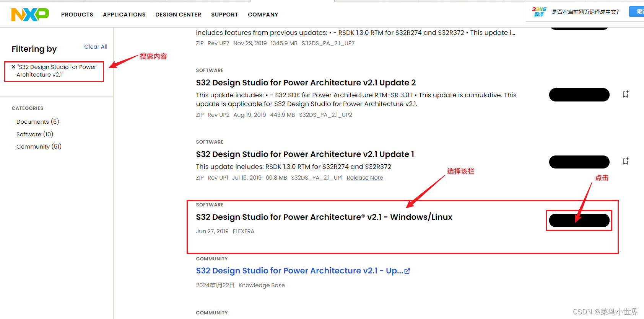Viewport: 644px width, 319px height.
Task: Click Clear All filters link
Action: [x=96, y=47]
